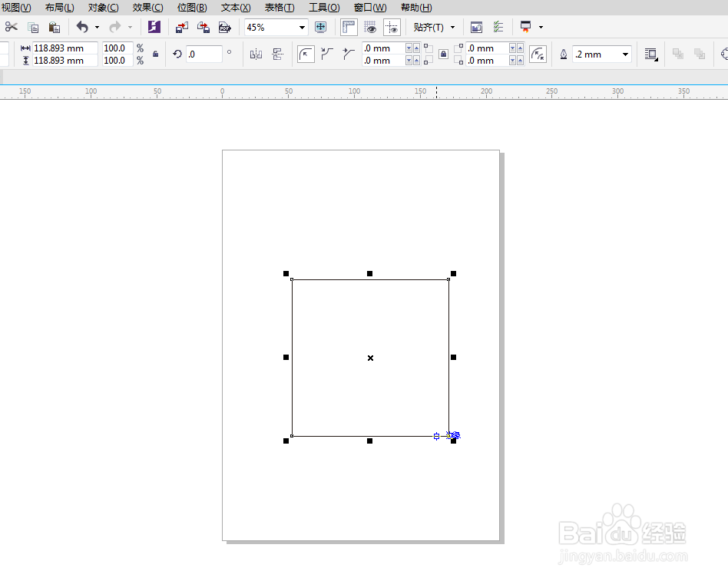Click the Convert to Curves icon
Screen dimensions: 728x581
(x=725, y=54)
